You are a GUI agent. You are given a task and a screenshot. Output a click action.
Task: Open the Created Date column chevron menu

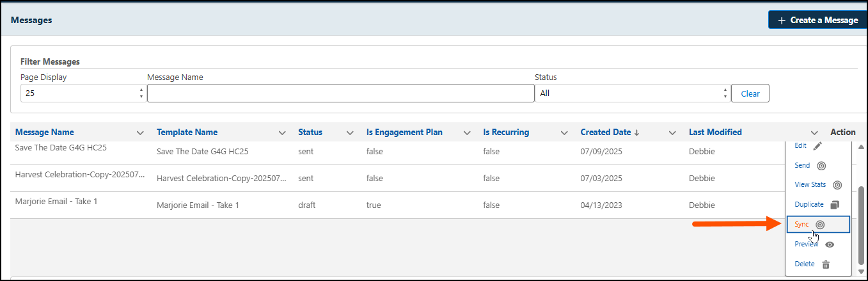(672, 133)
